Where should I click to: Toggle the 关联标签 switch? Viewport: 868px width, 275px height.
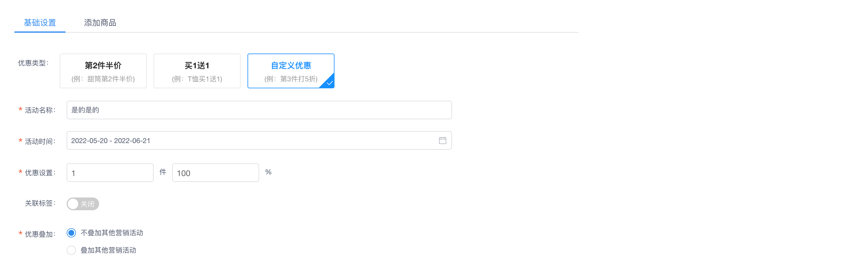pyautogui.click(x=83, y=204)
